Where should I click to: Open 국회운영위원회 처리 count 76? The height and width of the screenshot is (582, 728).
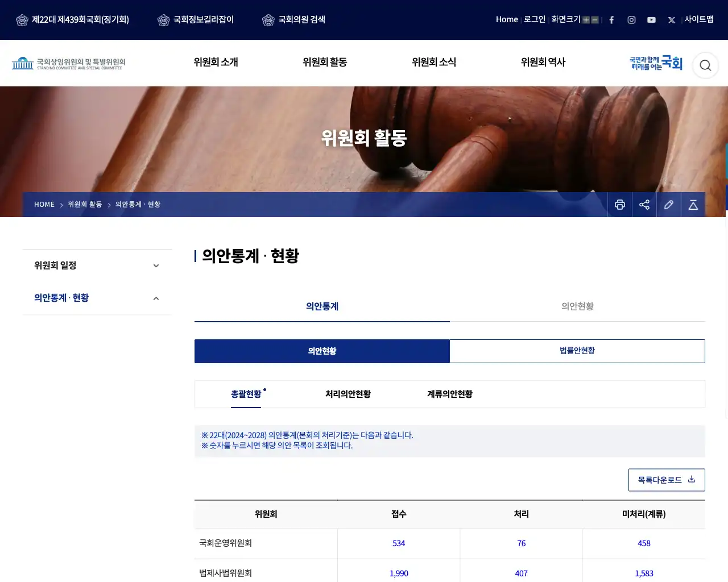tap(522, 543)
